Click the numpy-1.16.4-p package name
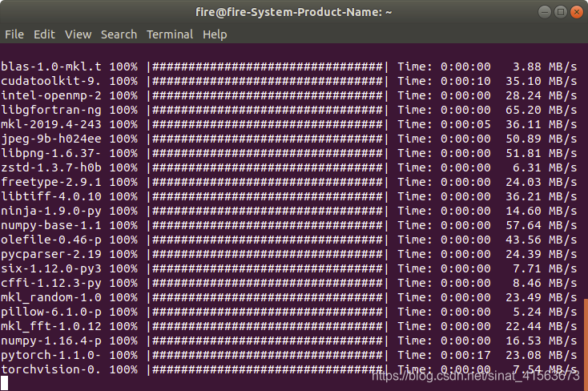 [x=51, y=341]
